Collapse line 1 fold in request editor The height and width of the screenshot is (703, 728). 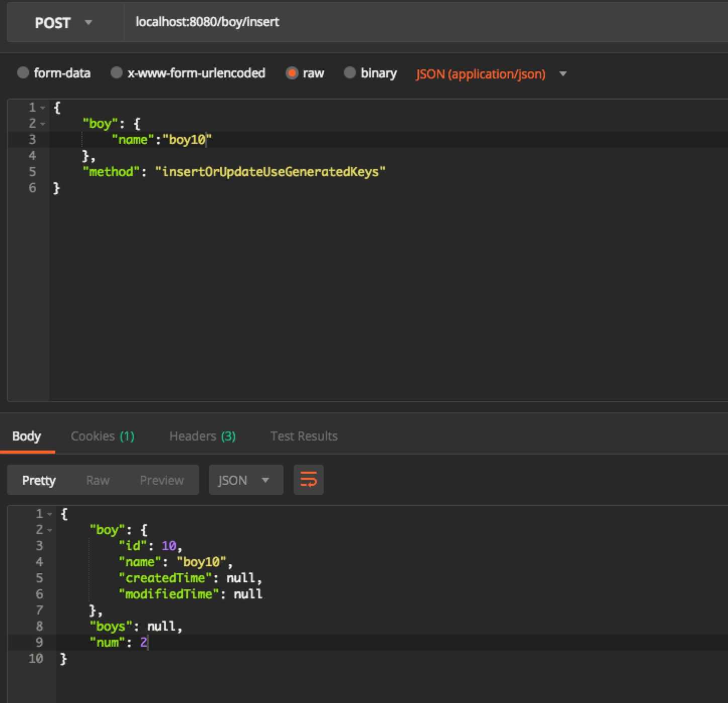coord(43,108)
